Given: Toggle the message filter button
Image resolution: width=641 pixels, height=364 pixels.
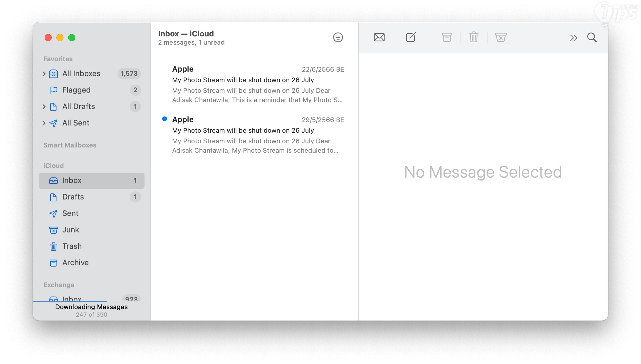Looking at the screenshot, I should pos(338,37).
